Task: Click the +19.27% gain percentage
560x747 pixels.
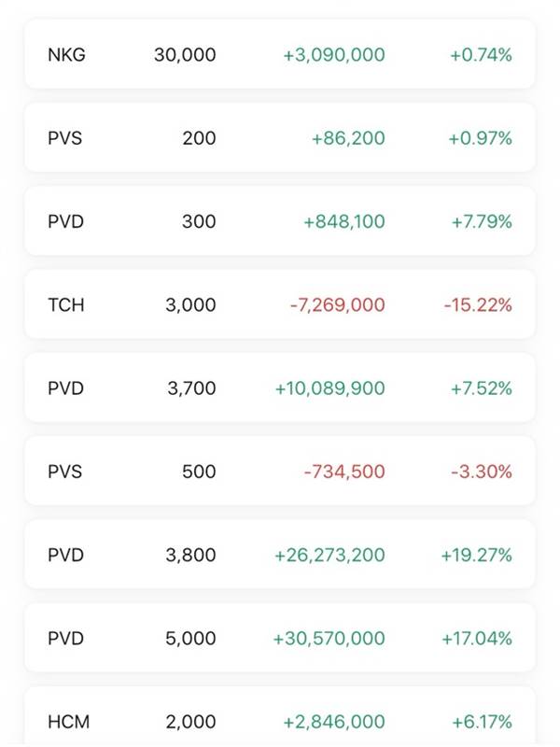Action: [476, 555]
